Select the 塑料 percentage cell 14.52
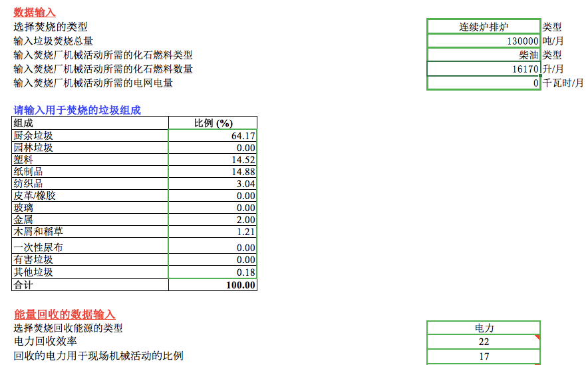This screenshot has width=588, height=365. (x=213, y=160)
